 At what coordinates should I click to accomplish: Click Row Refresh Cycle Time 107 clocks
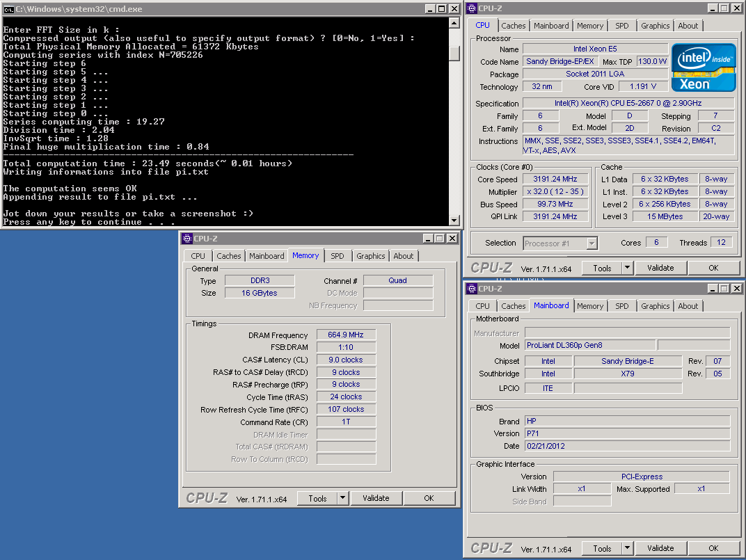(346, 409)
